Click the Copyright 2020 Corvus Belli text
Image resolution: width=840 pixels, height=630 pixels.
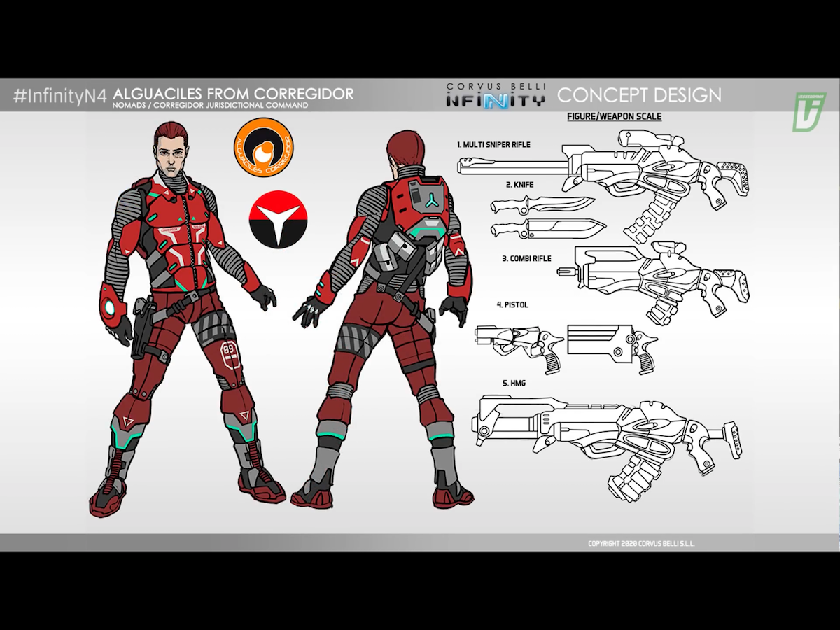click(x=641, y=544)
